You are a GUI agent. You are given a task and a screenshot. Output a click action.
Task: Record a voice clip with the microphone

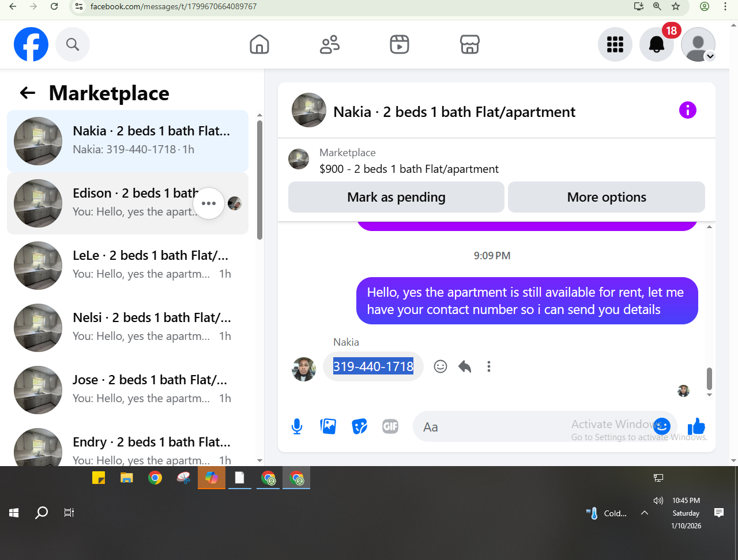pos(297,427)
